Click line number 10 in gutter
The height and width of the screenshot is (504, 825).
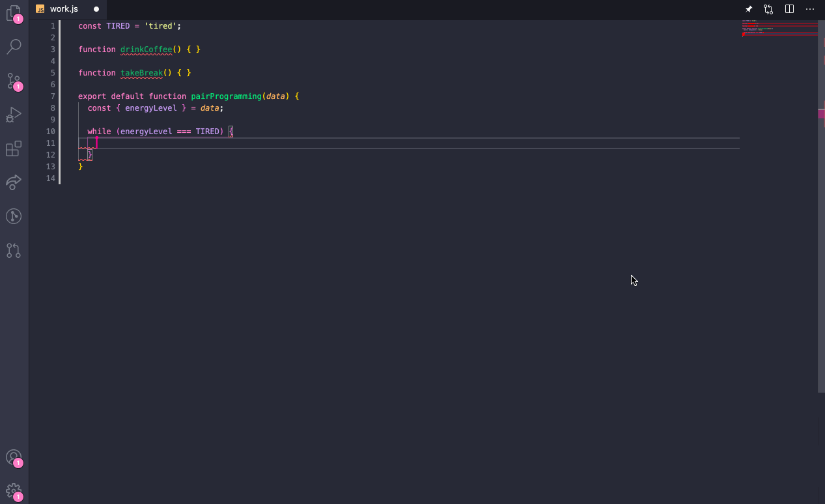tap(51, 132)
